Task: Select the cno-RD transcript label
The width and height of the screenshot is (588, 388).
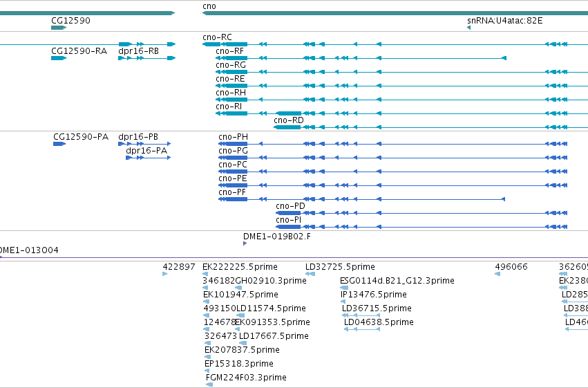Action: tap(289, 120)
